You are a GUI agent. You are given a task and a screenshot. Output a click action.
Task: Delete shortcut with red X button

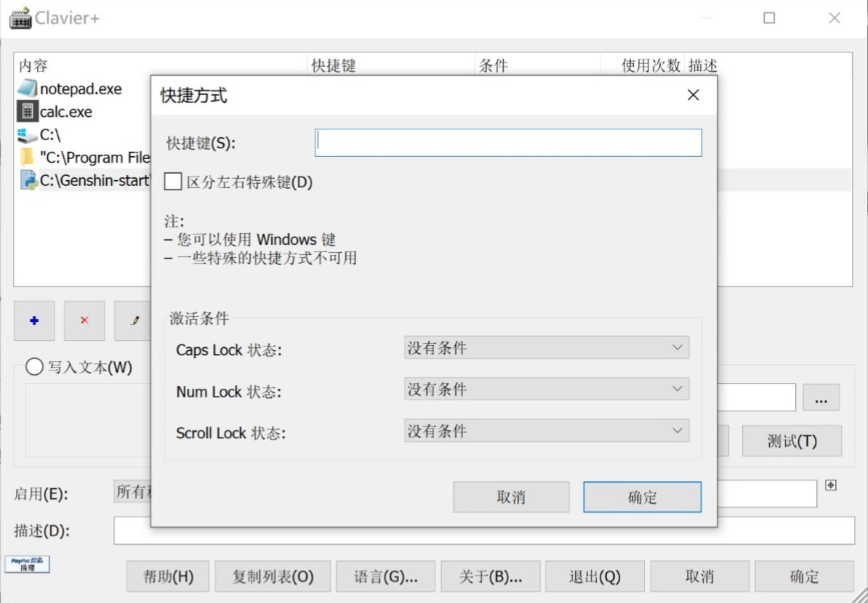point(84,320)
